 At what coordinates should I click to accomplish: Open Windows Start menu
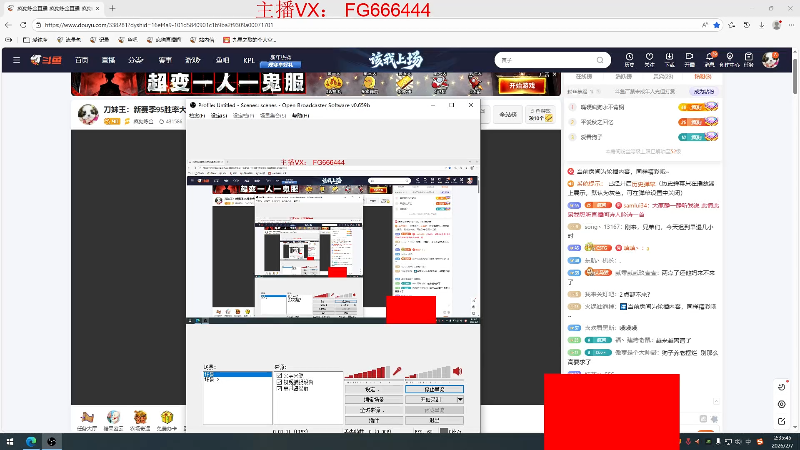click(10, 441)
